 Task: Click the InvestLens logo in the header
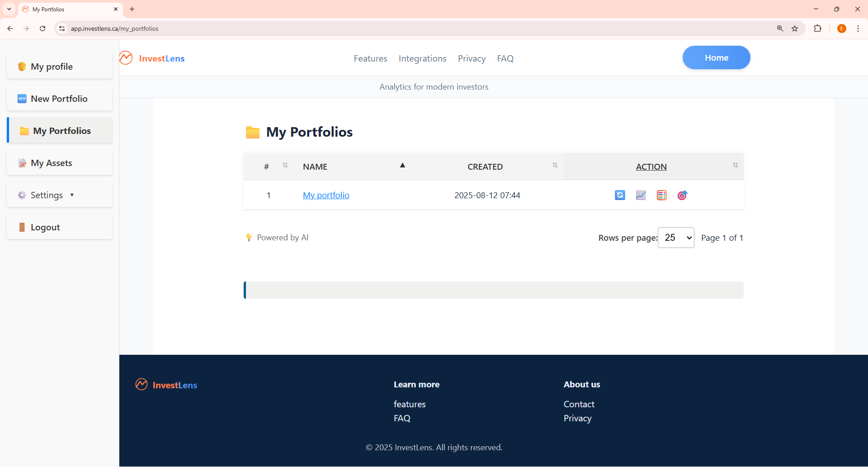[152, 58]
